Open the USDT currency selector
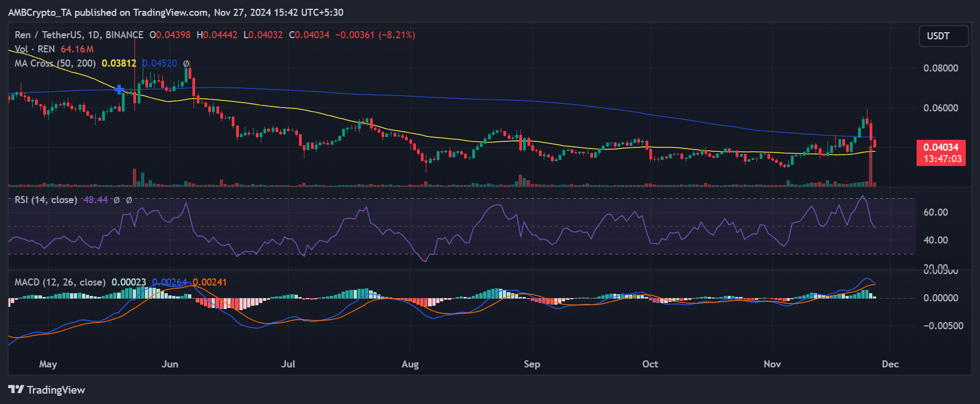980x404 pixels. tap(943, 36)
